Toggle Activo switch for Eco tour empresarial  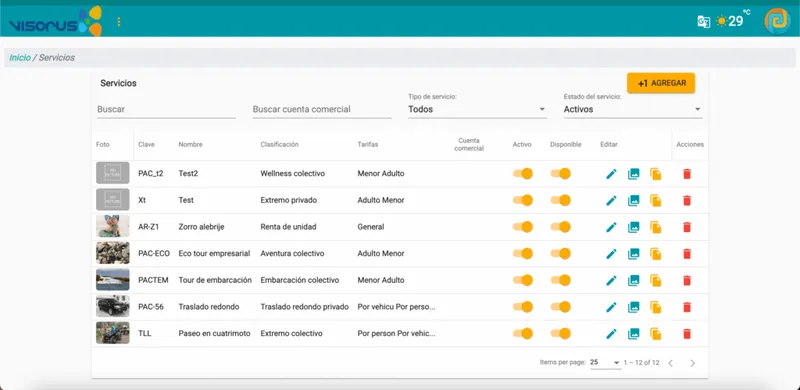(x=523, y=253)
